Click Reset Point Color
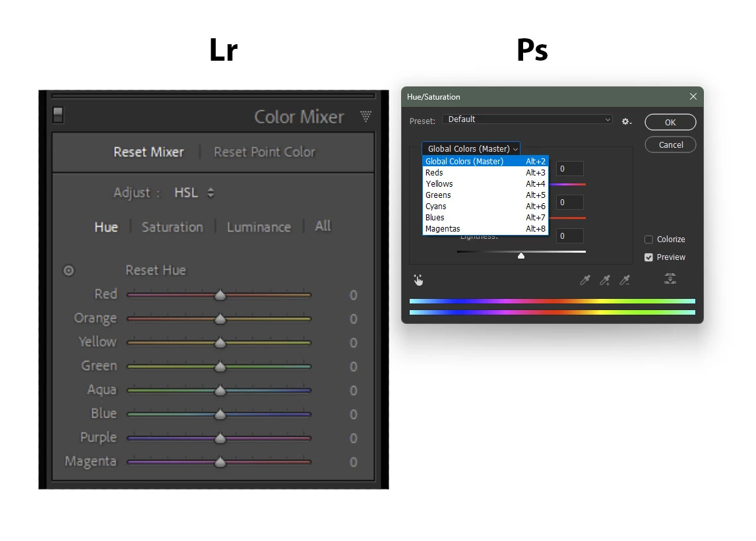The image size is (756, 541). pos(265,152)
